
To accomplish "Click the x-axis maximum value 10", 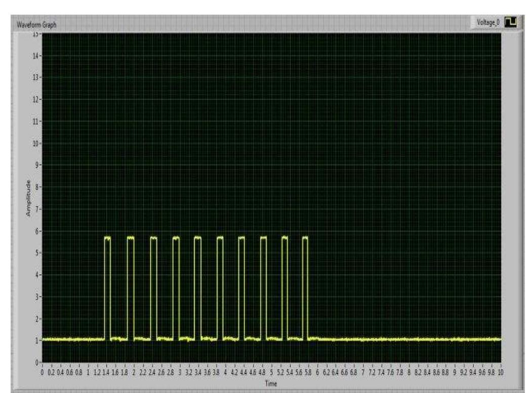I will (501, 372).
